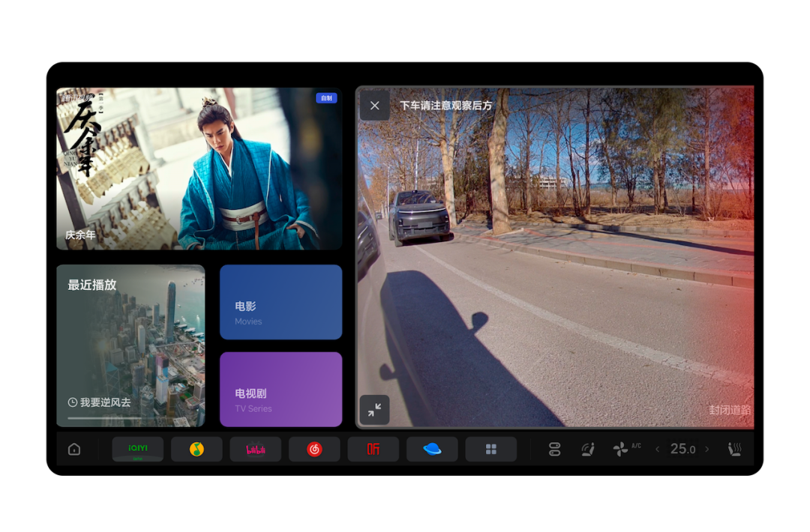The width and height of the screenshot is (810, 532).
Task: Open the 电影 Movies category
Action: click(x=280, y=302)
